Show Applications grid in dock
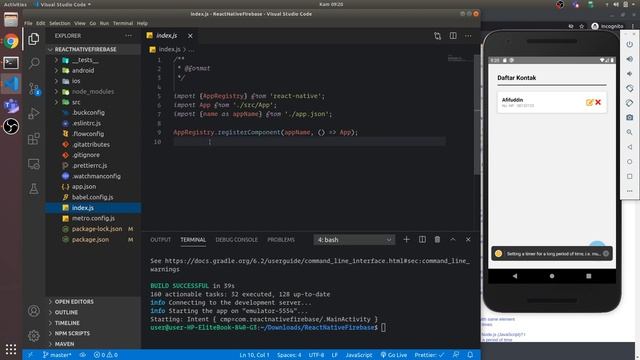Viewport: 640px width, 360px height. (11, 349)
